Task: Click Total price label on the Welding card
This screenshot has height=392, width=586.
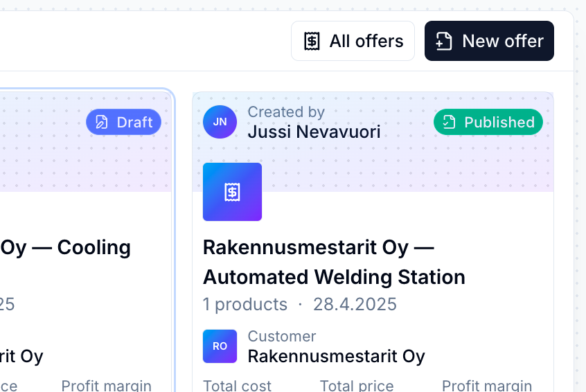Action: (x=356, y=385)
